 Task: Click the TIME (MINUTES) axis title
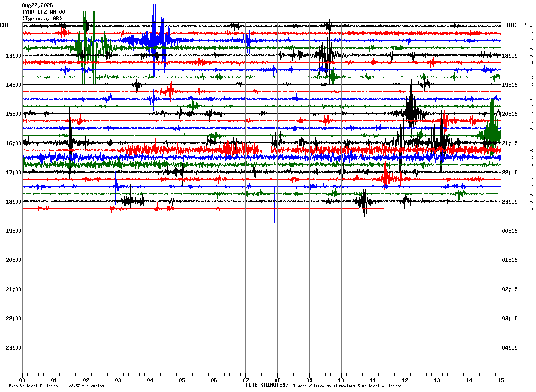267,385
